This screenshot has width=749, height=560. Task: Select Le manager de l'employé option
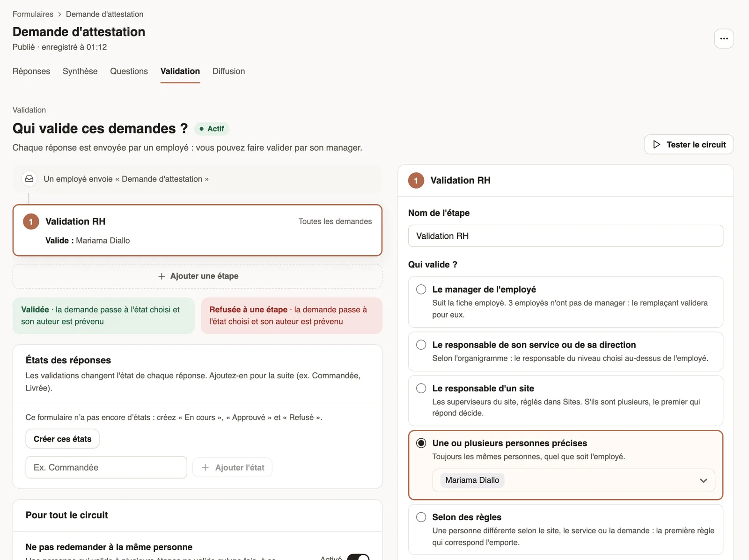(565, 302)
